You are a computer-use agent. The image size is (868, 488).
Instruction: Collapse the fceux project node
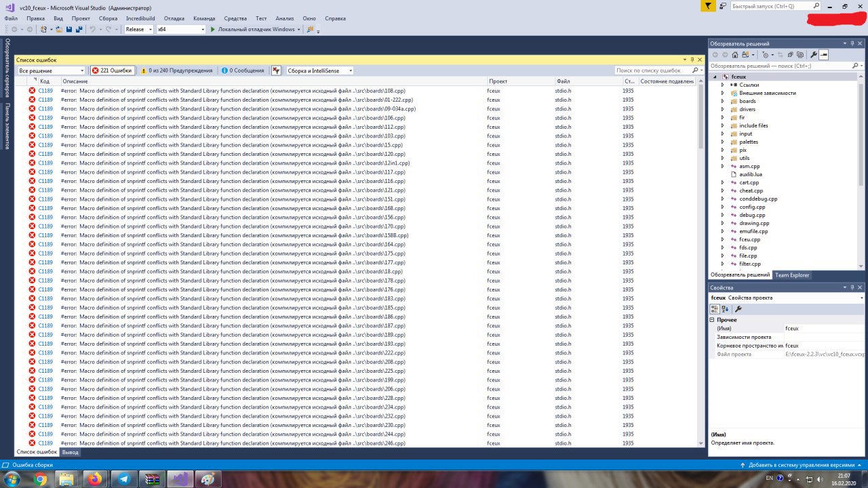(x=714, y=77)
